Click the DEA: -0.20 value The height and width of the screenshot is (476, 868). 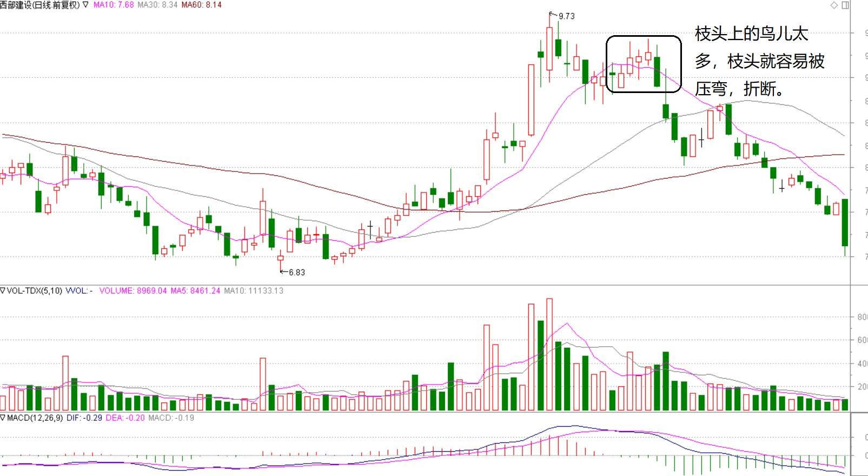pos(125,418)
